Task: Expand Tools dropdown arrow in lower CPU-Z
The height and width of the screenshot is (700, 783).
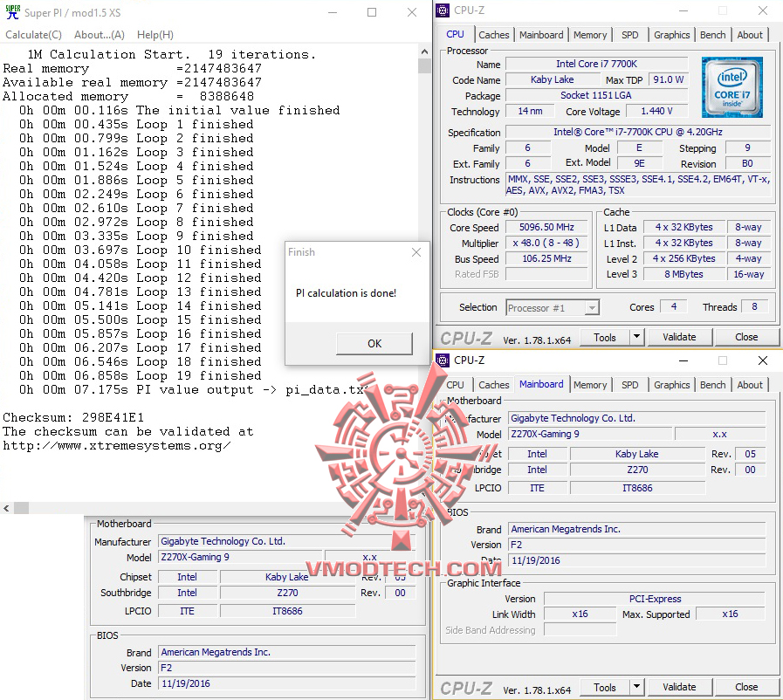Action: pyautogui.click(x=636, y=687)
